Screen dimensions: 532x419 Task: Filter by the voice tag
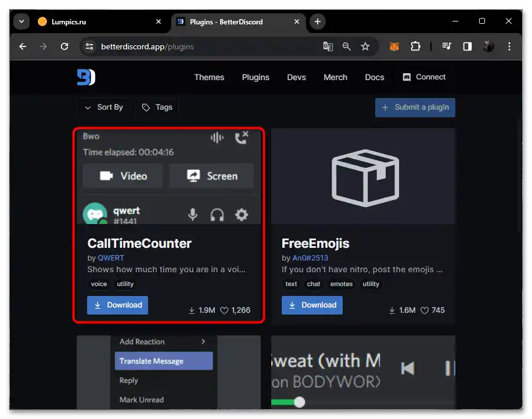coord(99,284)
